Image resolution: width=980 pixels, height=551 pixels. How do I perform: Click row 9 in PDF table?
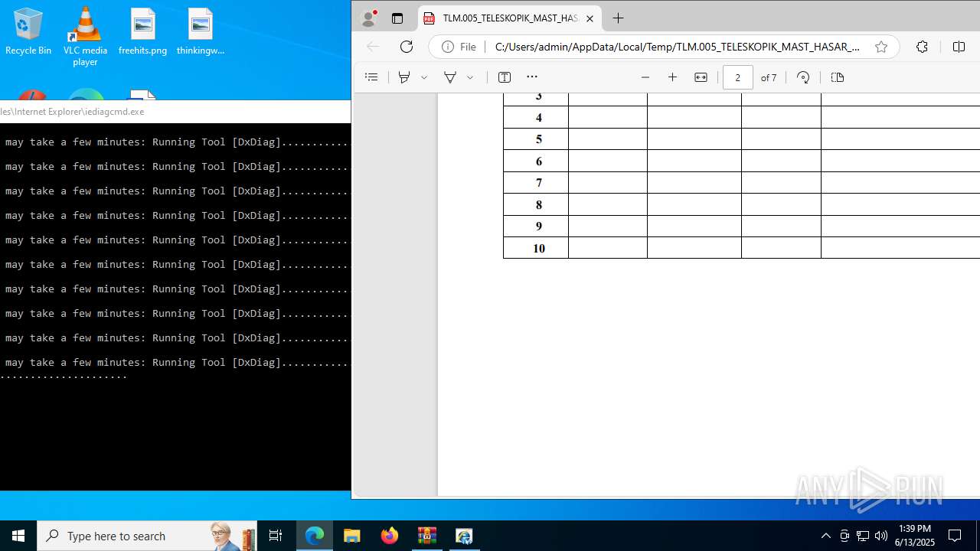pyautogui.click(x=741, y=226)
